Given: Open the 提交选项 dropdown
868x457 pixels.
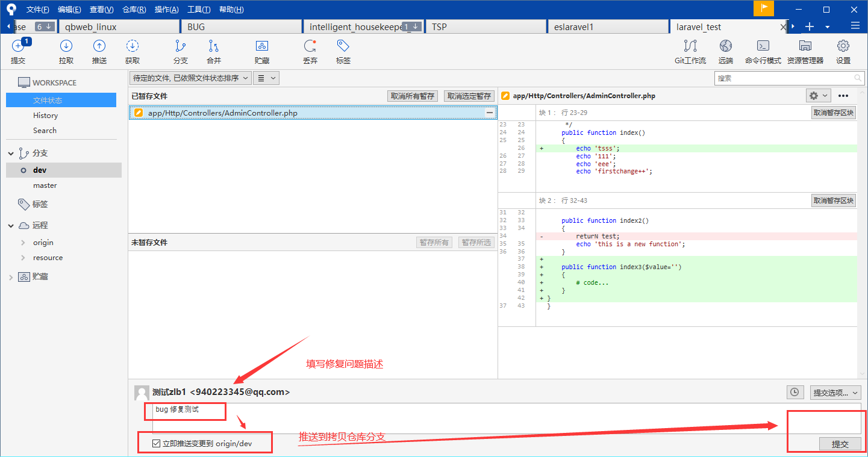Looking at the screenshot, I should [x=835, y=393].
